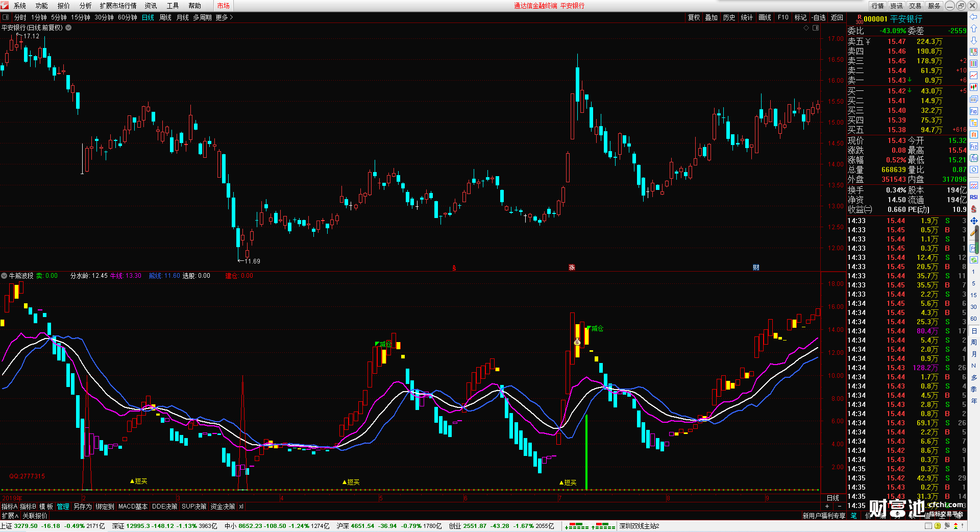Viewport: 980px width, 532px height.
Task: Open dropdown beside 牛熊波段 indicator name
Action: (x=4, y=276)
